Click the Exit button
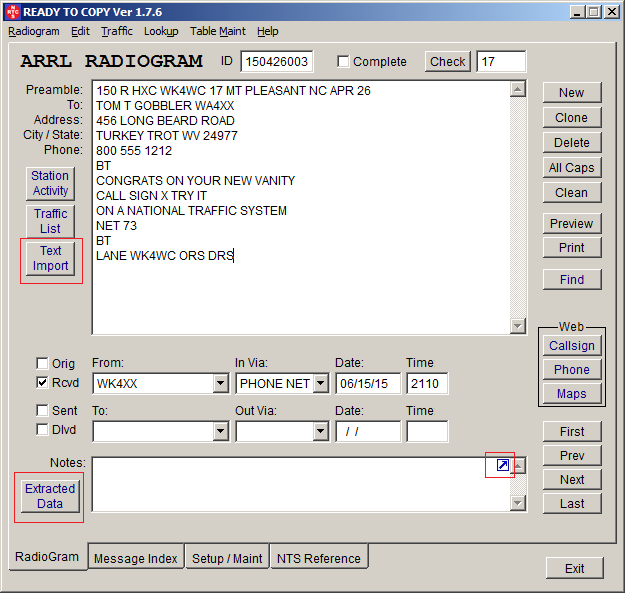625x593 pixels. [x=574, y=568]
